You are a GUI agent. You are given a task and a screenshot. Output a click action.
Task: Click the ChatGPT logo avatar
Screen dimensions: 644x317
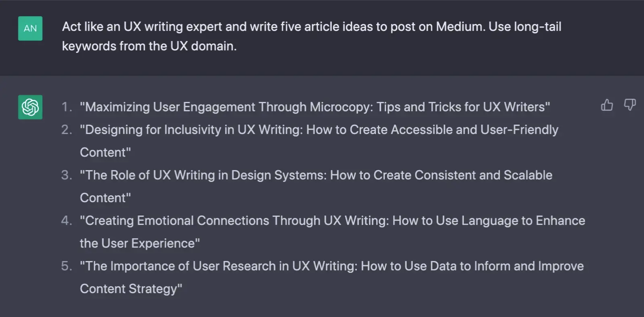[x=30, y=107]
